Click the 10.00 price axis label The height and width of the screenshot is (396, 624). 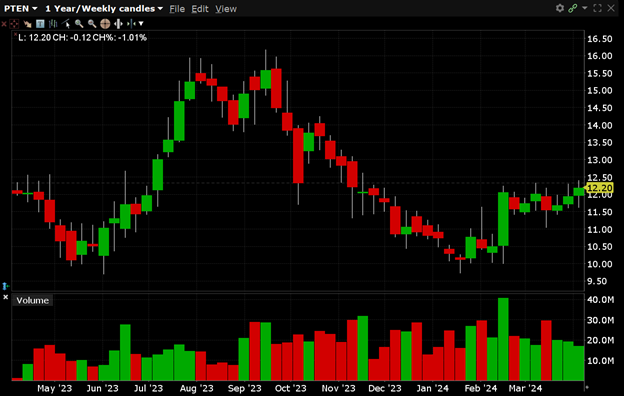[600, 264]
